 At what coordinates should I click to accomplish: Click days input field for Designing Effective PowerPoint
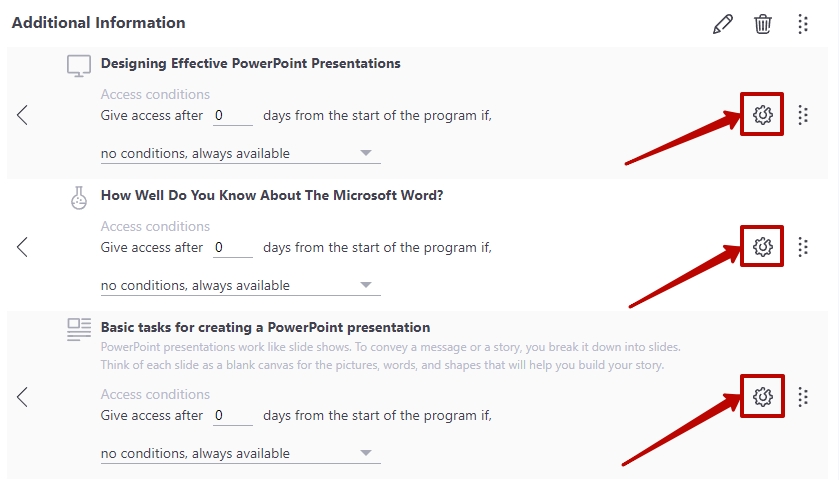233,116
